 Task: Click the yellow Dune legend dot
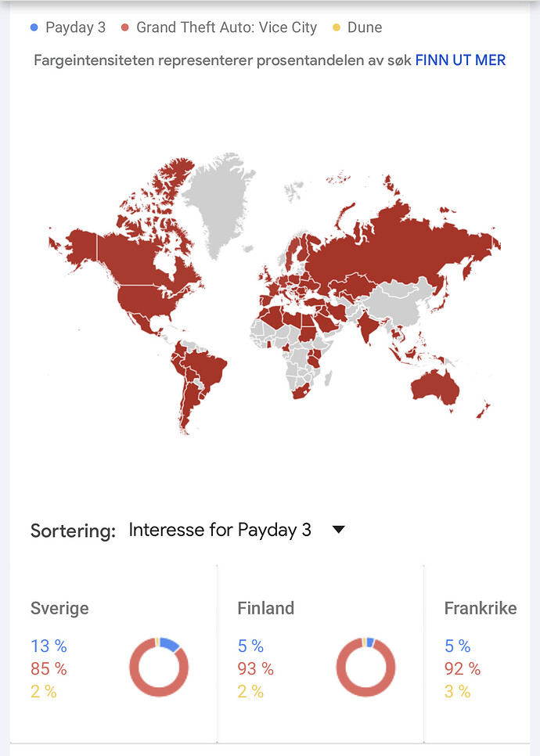(x=336, y=27)
